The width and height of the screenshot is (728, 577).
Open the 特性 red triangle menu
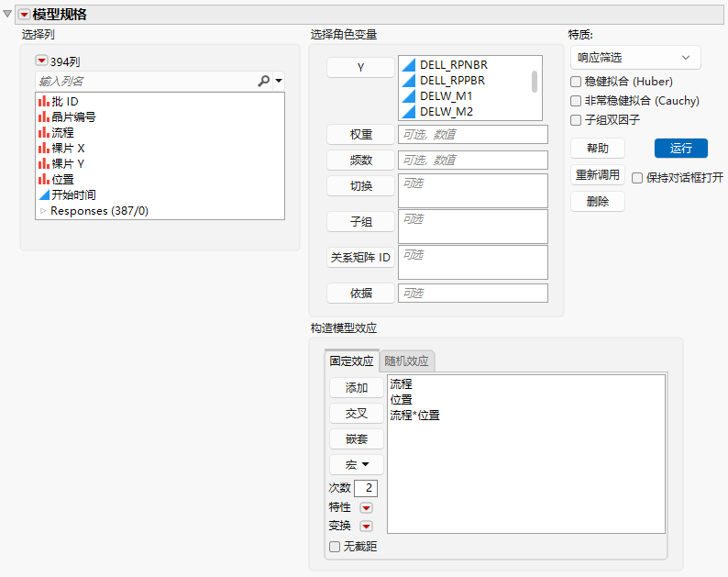(367, 508)
